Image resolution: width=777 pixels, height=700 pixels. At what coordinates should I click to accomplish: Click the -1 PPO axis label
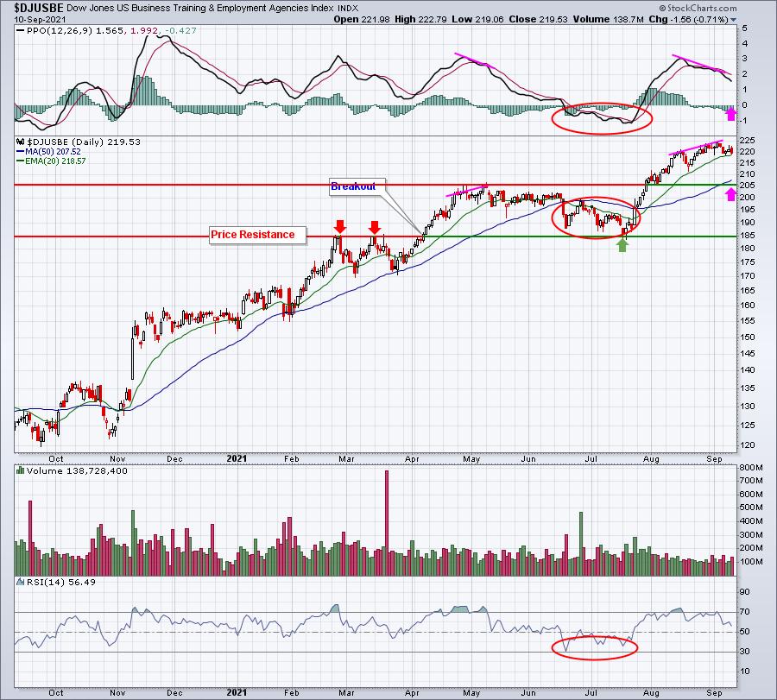point(744,121)
